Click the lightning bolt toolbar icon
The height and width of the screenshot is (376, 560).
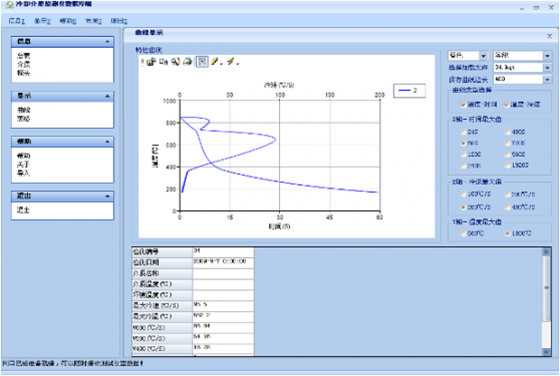click(231, 62)
